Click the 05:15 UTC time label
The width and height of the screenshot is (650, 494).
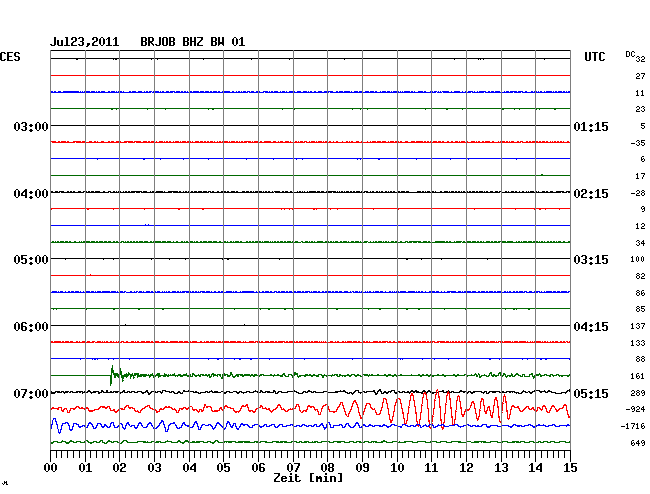pyautogui.click(x=591, y=393)
